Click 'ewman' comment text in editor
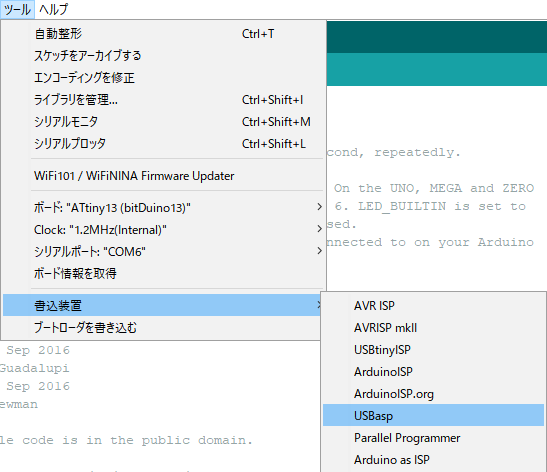This screenshot has width=547, height=472. click(x=19, y=405)
